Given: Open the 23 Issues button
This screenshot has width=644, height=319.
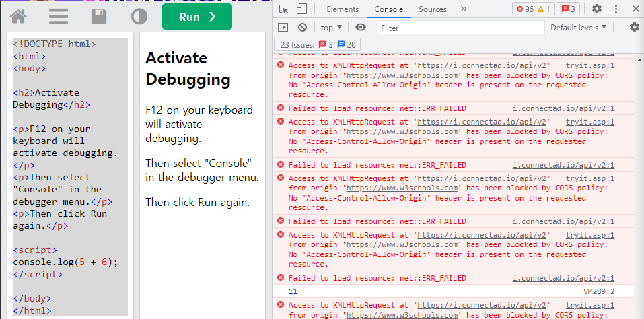Looking at the screenshot, I should [318, 44].
